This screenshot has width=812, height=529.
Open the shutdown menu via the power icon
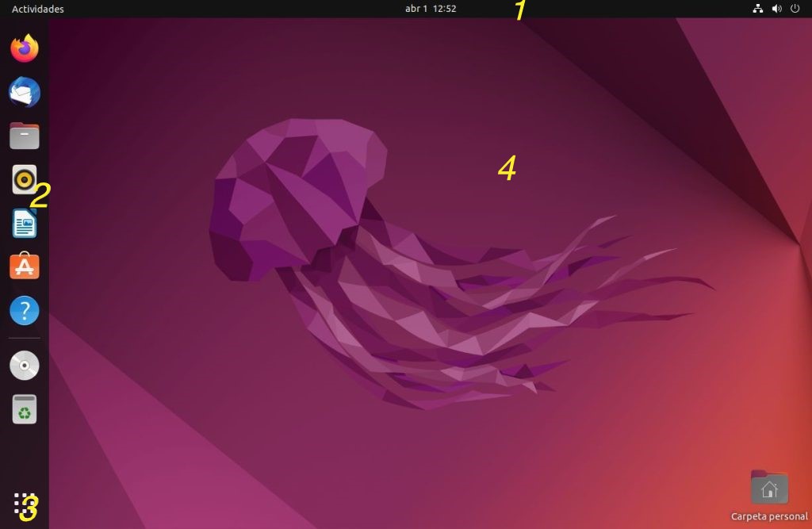[x=794, y=9]
